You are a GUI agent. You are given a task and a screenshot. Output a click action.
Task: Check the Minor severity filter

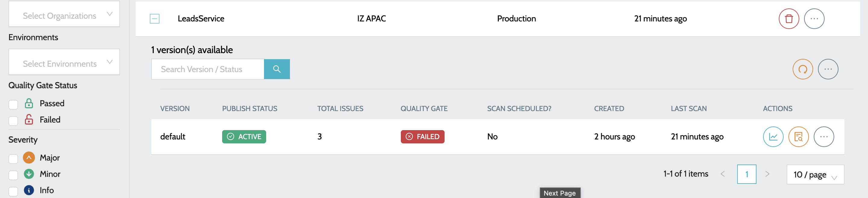point(13,175)
